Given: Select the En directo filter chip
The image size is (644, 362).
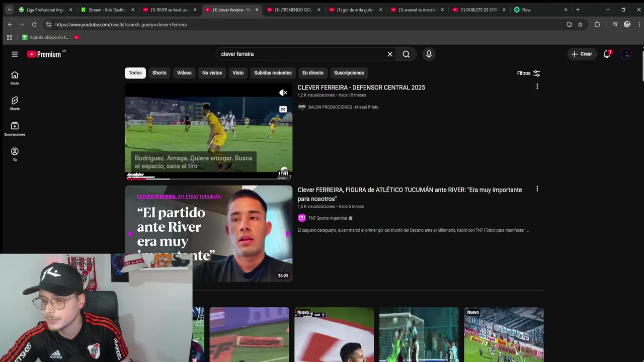Looking at the screenshot, I should coord(313,73).
